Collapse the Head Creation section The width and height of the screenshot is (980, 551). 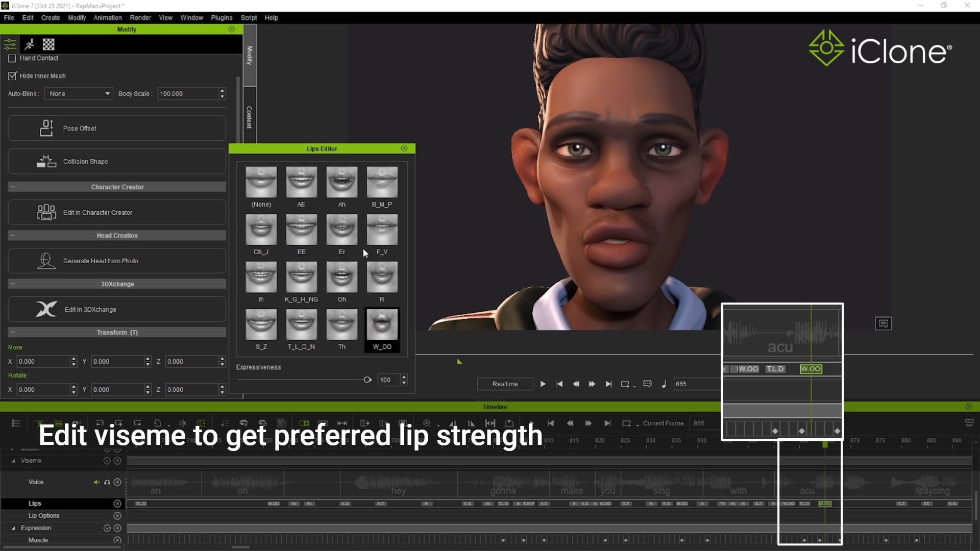click(13, 236)
